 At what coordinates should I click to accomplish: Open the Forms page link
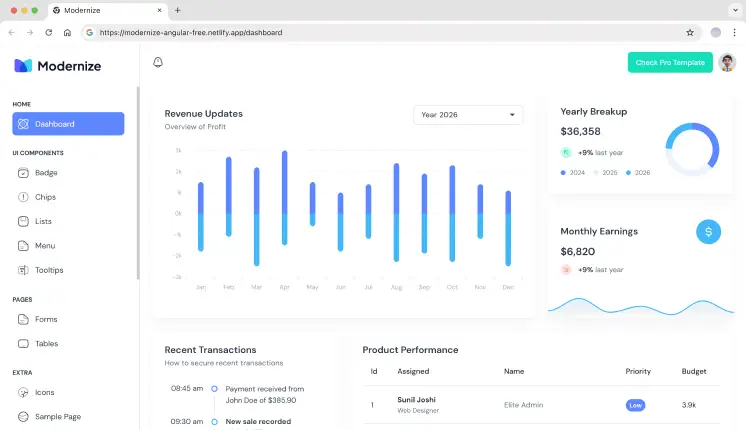pos(69,319)
